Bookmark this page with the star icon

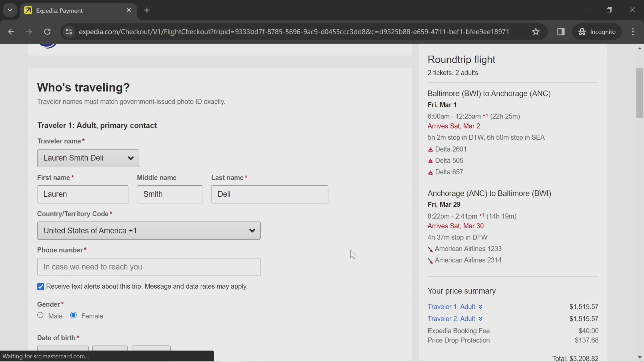[535, 32]
